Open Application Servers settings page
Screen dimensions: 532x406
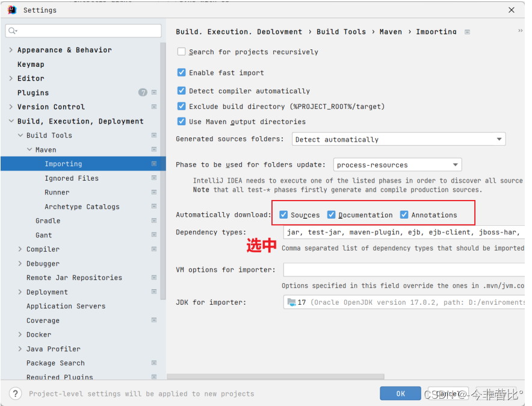[x=66, y=306]
